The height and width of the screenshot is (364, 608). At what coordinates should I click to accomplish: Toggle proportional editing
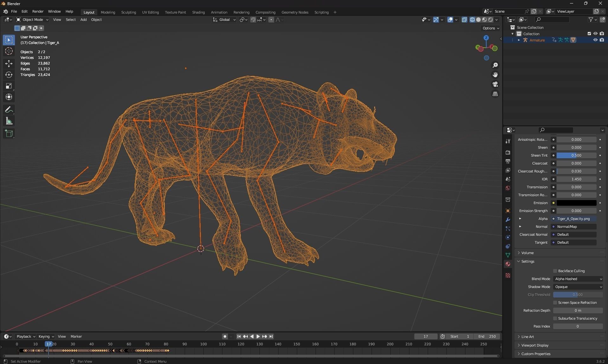click(x=271, y=20)
